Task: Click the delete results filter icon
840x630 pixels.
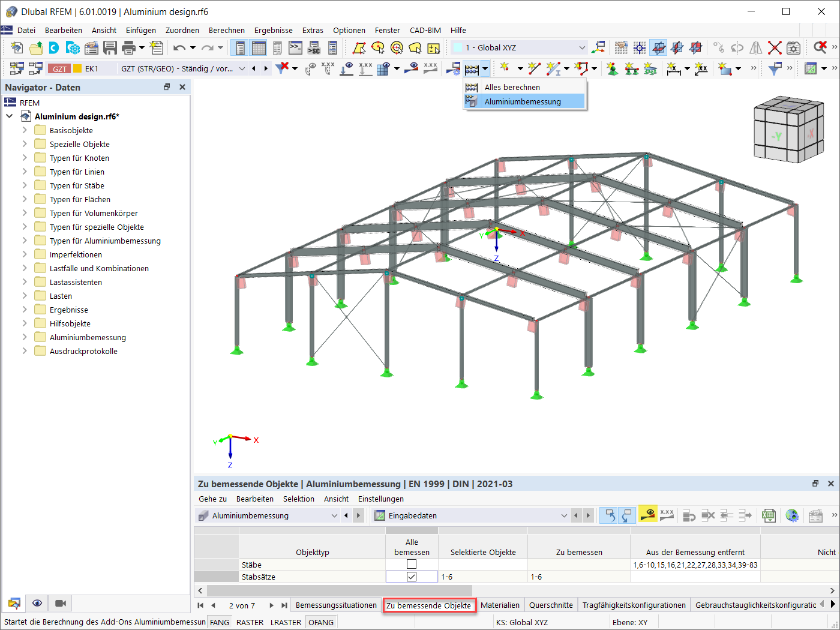Action: click(x=282, y=68)
